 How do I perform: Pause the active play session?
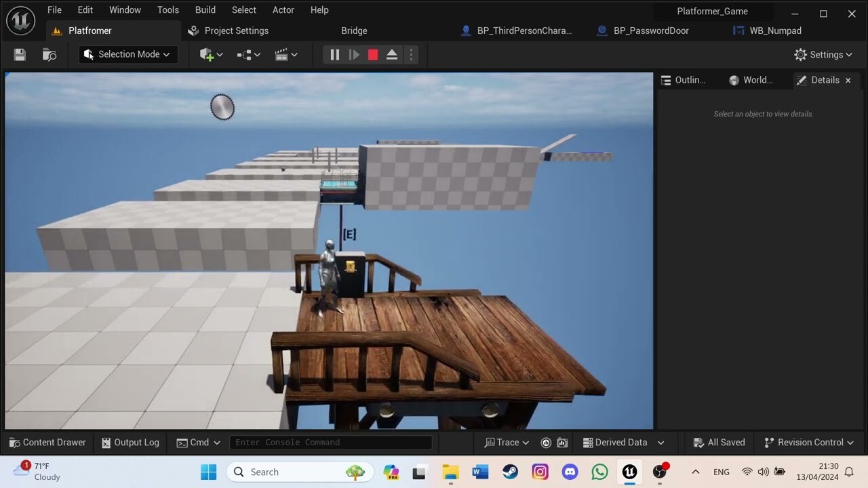(334, 54)
